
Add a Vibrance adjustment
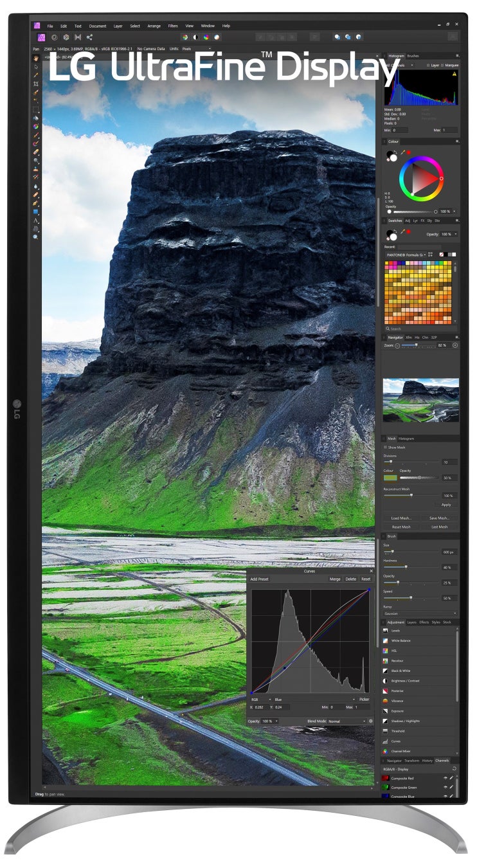pyautogui.click(x=420, y=701)
